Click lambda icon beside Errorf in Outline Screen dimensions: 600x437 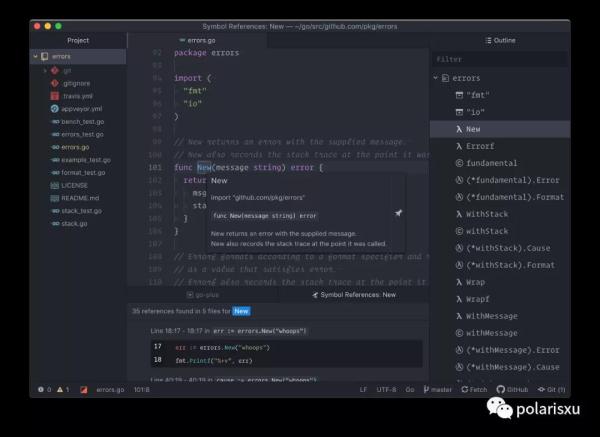click(x=459, y=146)
